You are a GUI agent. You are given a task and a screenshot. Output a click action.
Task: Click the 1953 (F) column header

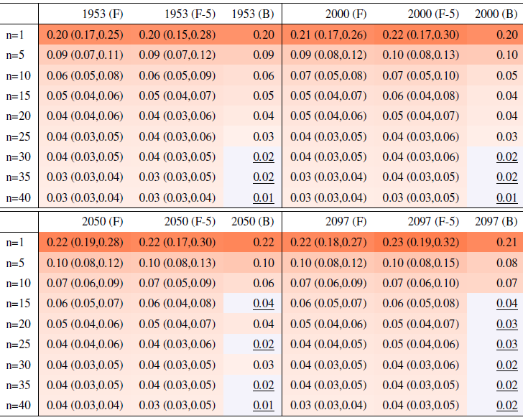pyautogui.click(x=103, y=14)
